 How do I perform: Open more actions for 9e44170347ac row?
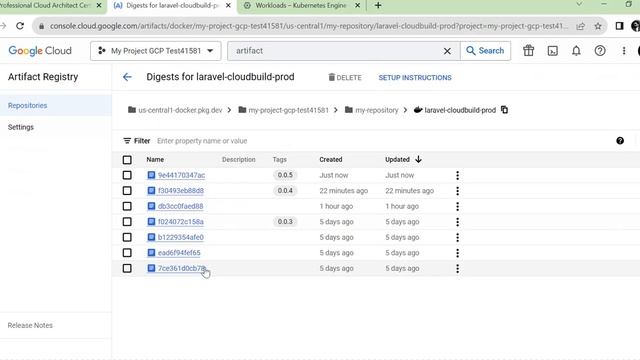(x=458, y=175)
